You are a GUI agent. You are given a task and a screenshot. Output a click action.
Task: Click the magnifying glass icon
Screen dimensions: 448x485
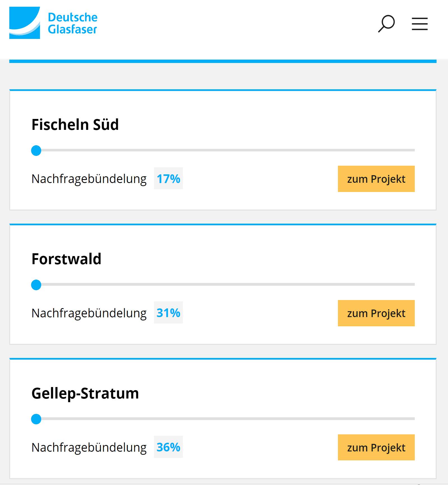click(387, 24)
